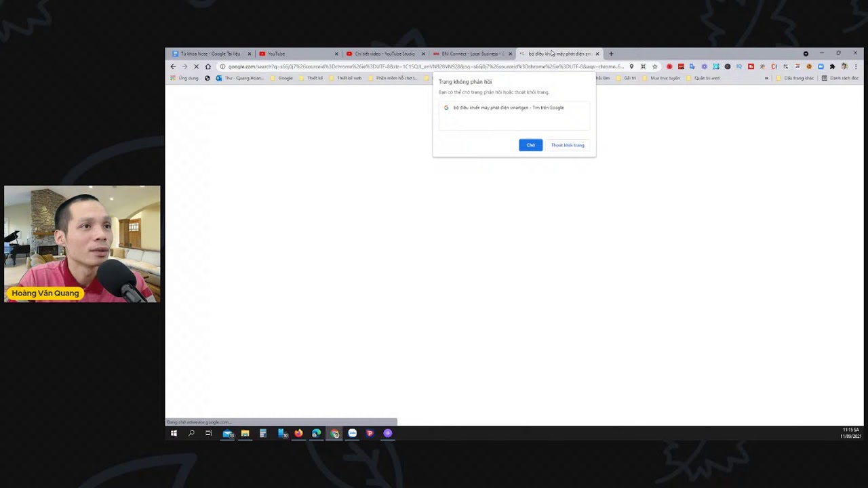Open the "Phần mềm hỗ chợ" bookmarks folder

393,78
